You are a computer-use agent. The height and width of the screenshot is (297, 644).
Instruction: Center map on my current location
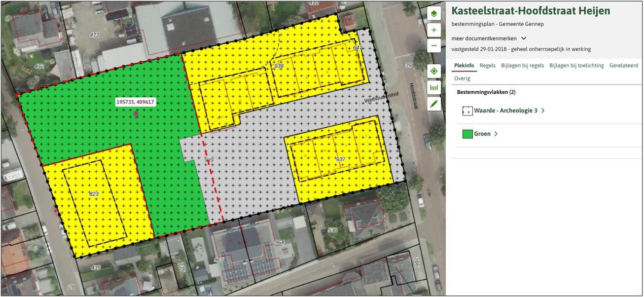(434, 71)
